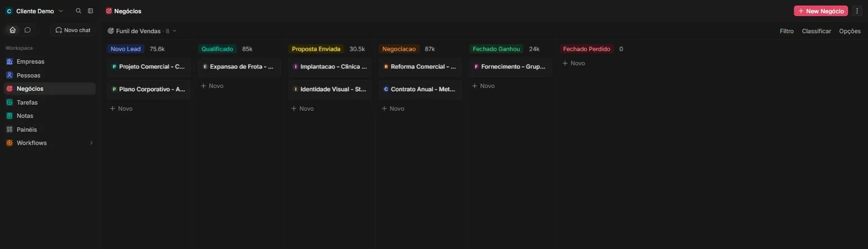The image size is (868, 249).
Task: Click the 75.6k total of Novo Lead
Action: 157,49
